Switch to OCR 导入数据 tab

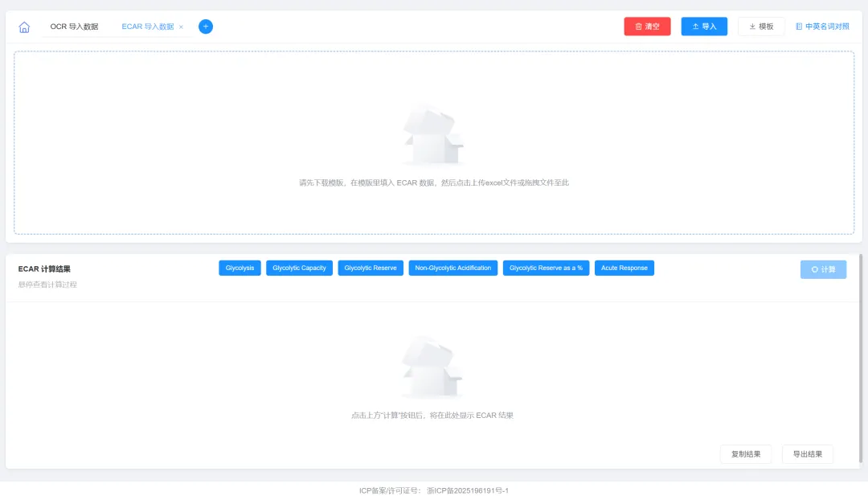(74, 27)
